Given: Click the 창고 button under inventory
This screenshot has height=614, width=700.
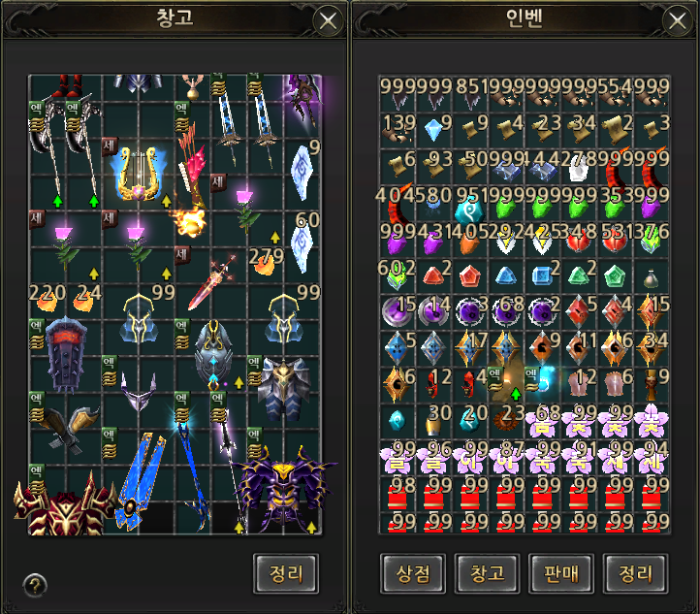Looking at the screenshot, I should (487, 574).
